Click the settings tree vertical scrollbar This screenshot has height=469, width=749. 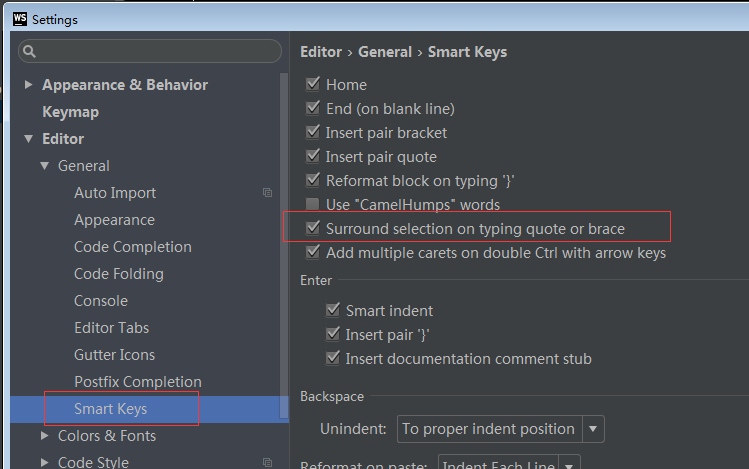click(x=284, y=245)
